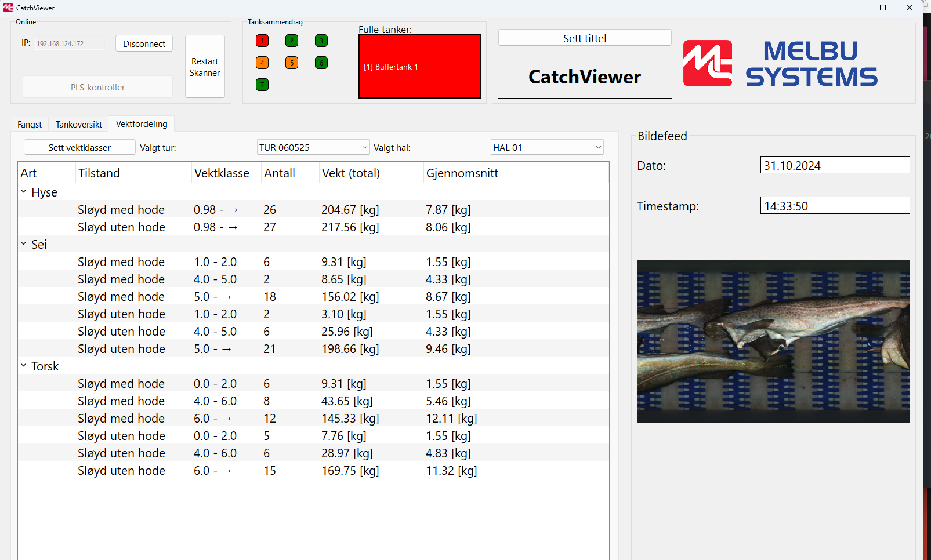Collapse the Sei species group
The width and height of the screenshot is (931, 560).
24,244
